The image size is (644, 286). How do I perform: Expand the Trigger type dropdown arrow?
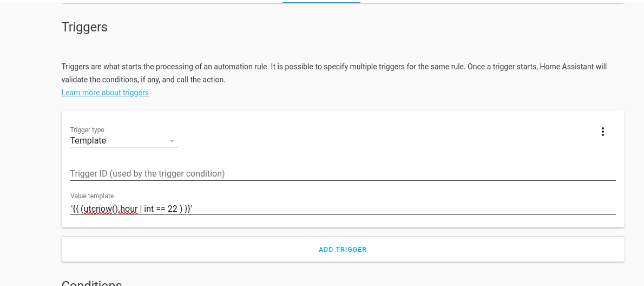point(172,141)
